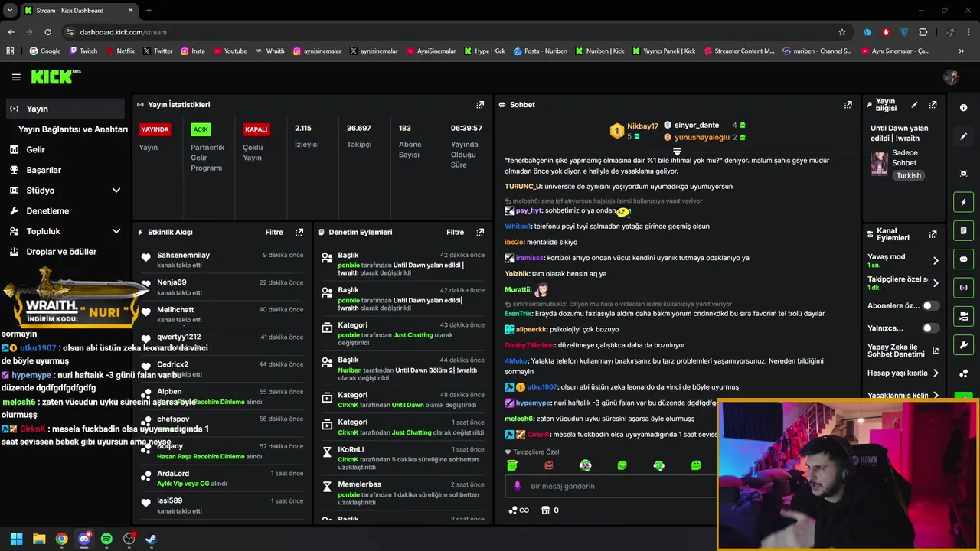
Task: Click the three-dots icon under the wrench
Action: pyautogui.click(x=963, y=373)
